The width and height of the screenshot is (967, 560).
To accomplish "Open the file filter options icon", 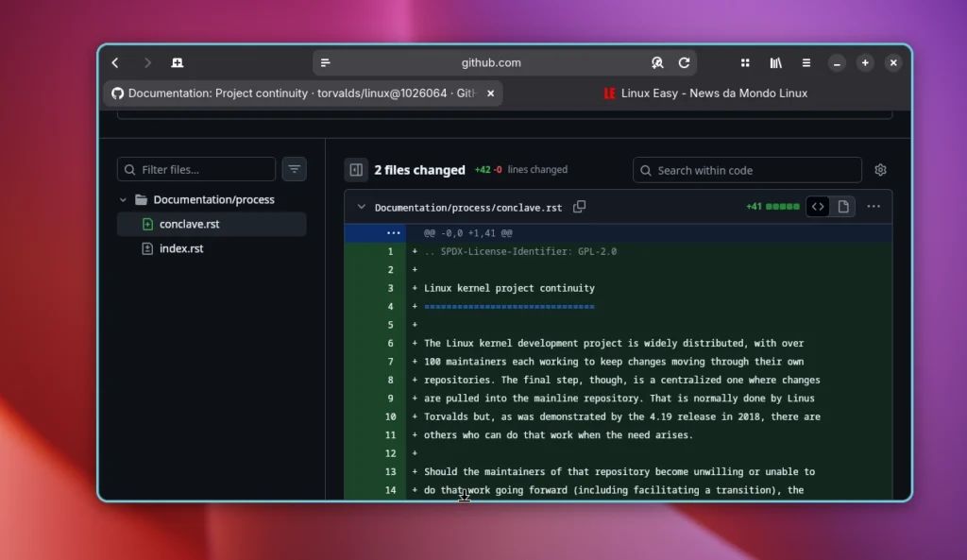I will pyautogui.click(x=294, y=169).
